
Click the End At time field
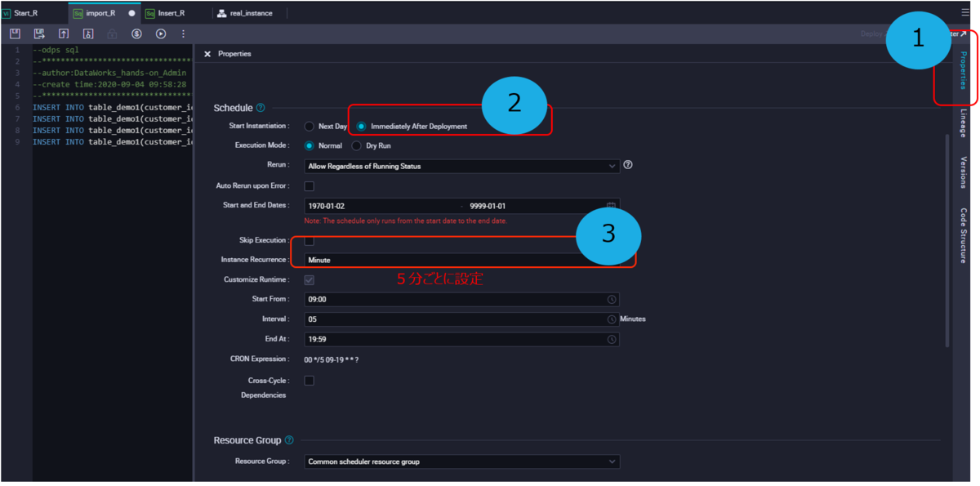pyautogui.click(x=461, y=339)
